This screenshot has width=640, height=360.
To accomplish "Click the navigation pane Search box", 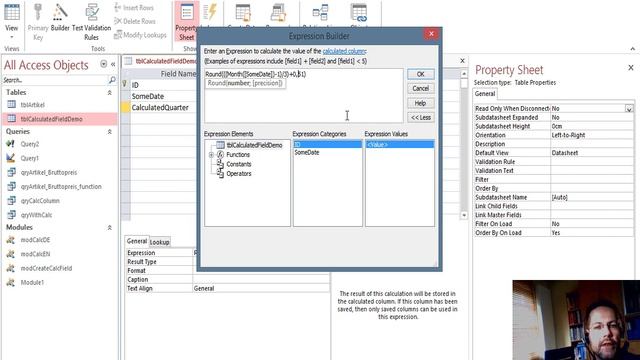I will [x=55, y=80].
